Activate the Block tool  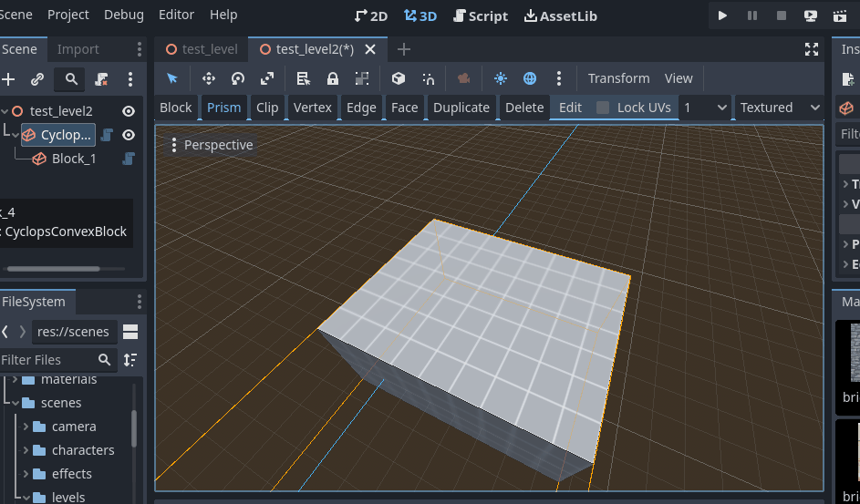(x=175, y=108)
